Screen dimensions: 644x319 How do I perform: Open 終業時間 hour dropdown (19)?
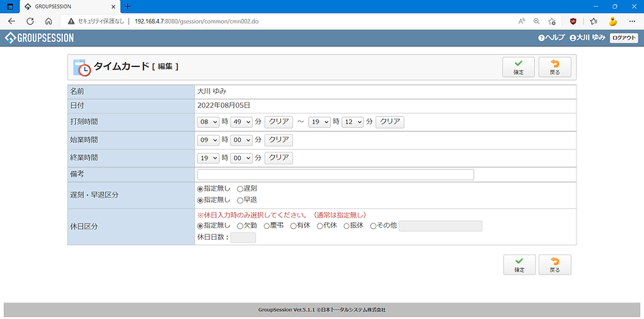[x=208, y=158]
